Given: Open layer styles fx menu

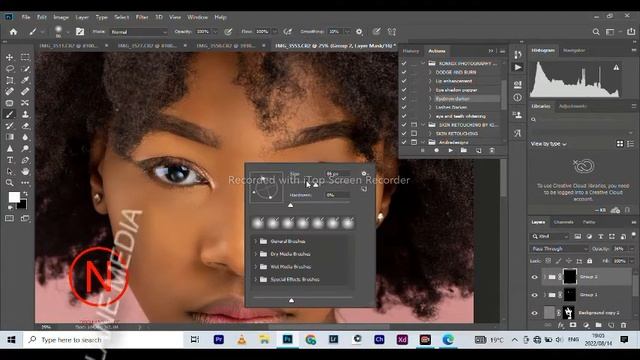Looking at the screenshot, I should click(x=561, y=325).
